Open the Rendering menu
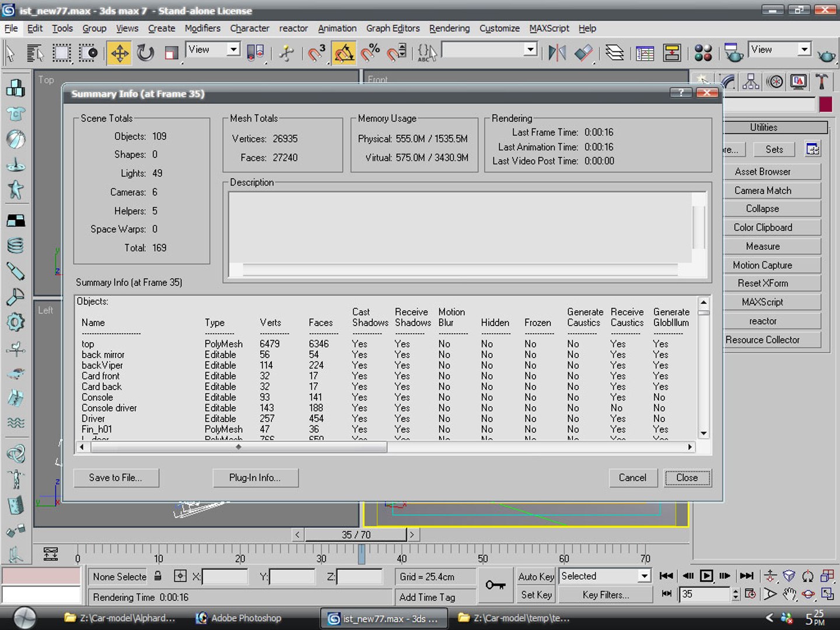The image size is (840, 630). 449,28
